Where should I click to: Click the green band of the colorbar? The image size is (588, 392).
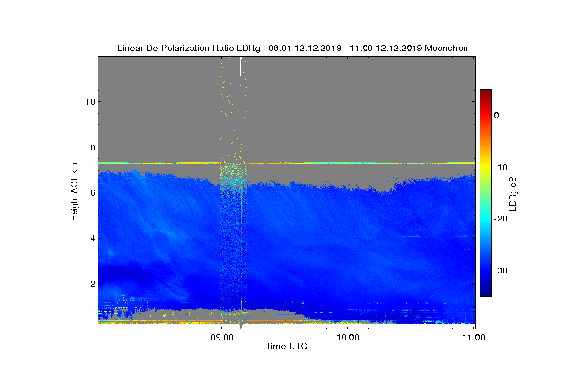tap(486, 193)
